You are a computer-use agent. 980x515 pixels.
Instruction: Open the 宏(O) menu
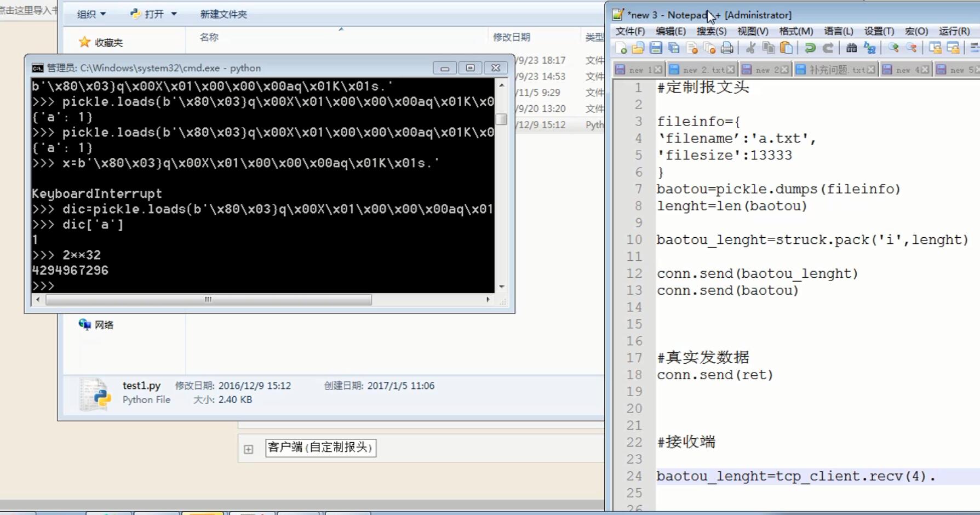[x=916, y=31]
